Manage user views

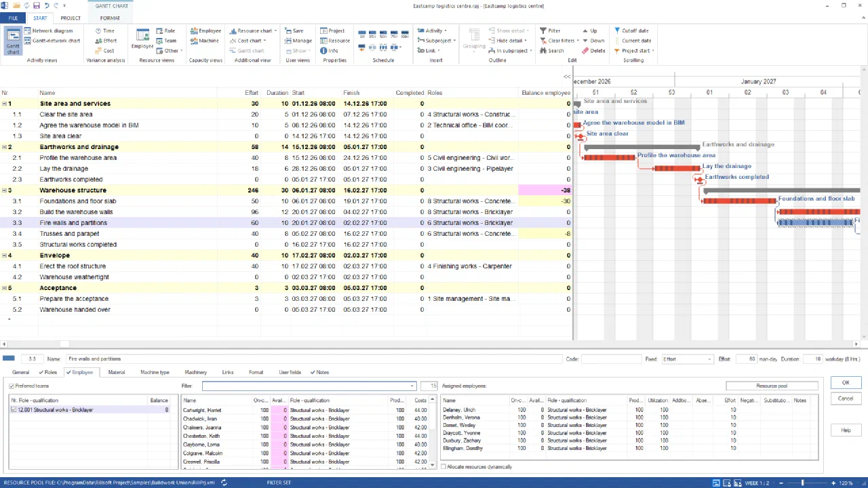tap(298, 41)
